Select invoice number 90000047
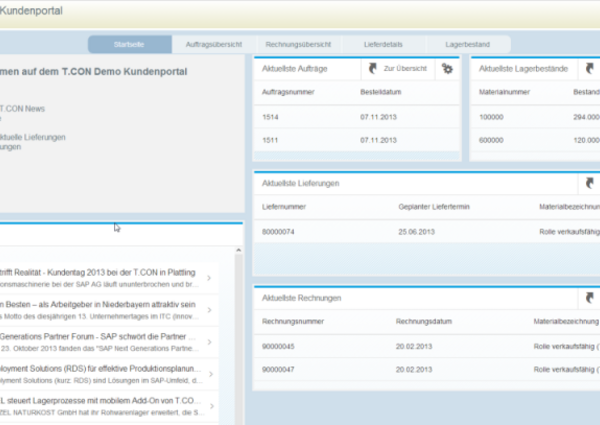The height and width of the screenshot is (425, 600). [x=278, y=370]
